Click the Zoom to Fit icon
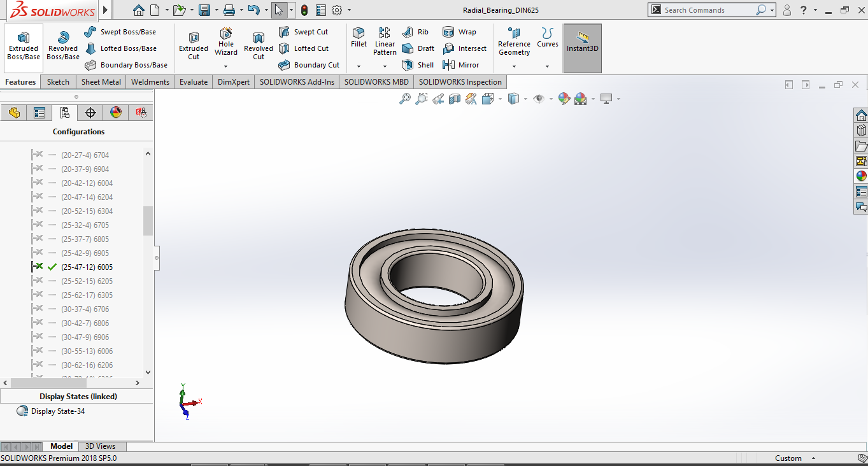This screenshot has width=868, height=466. [x=404, y=99]
